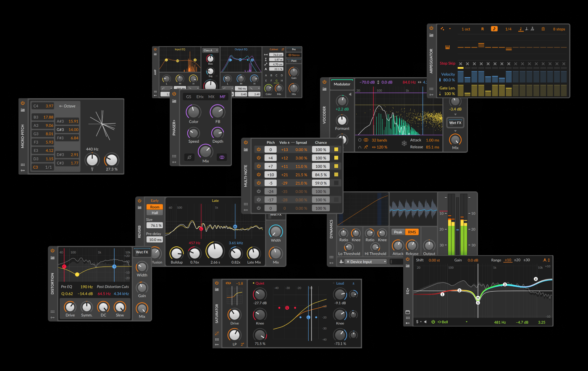Click the phase invert icon in Phaser+
This screenshot has height=371, width=588.
point(189,157)
